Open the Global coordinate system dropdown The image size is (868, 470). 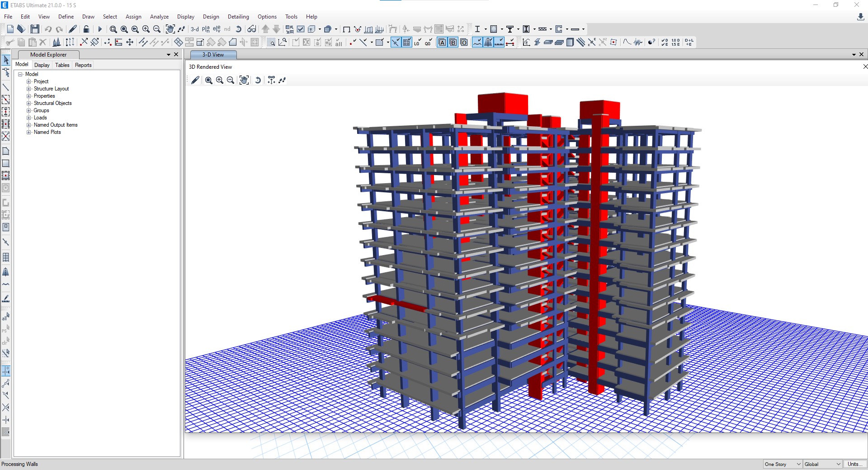(x=822, y=464)
